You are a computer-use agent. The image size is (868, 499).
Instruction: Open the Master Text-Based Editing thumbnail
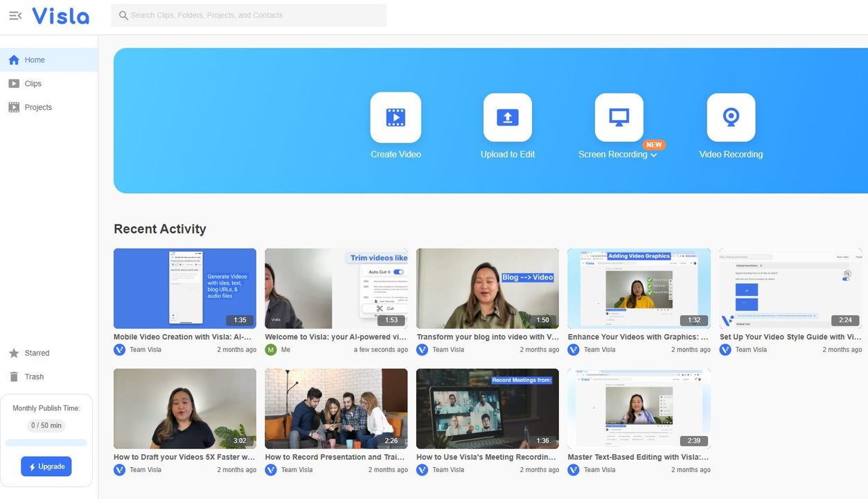tap(639, 409)
